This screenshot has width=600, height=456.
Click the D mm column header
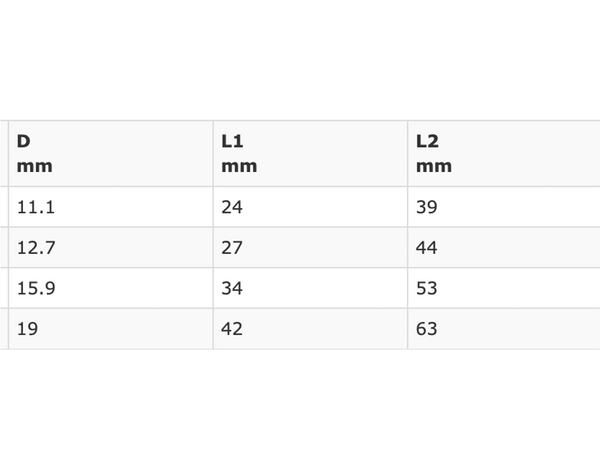click(111, 153)
